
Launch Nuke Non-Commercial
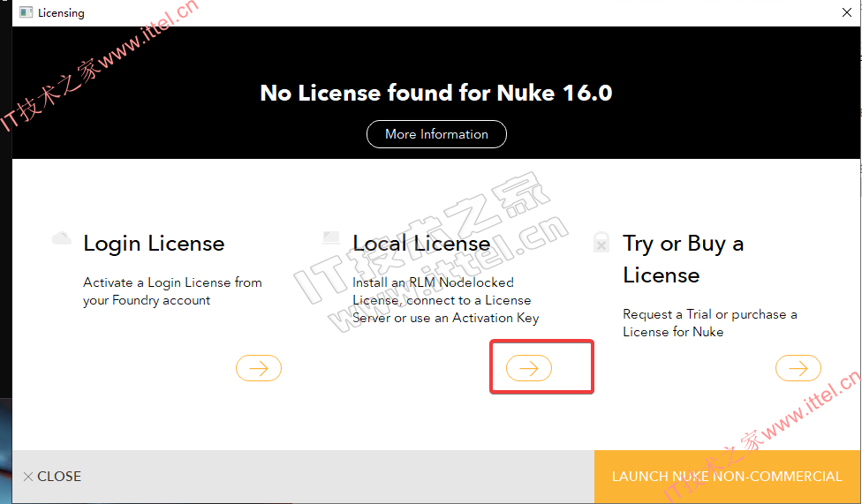pos(728,477)
